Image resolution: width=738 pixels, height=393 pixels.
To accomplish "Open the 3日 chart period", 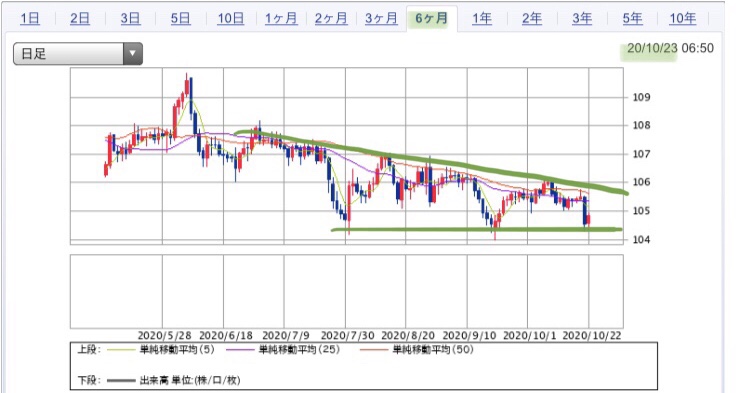I will click(x=130, y=18).
